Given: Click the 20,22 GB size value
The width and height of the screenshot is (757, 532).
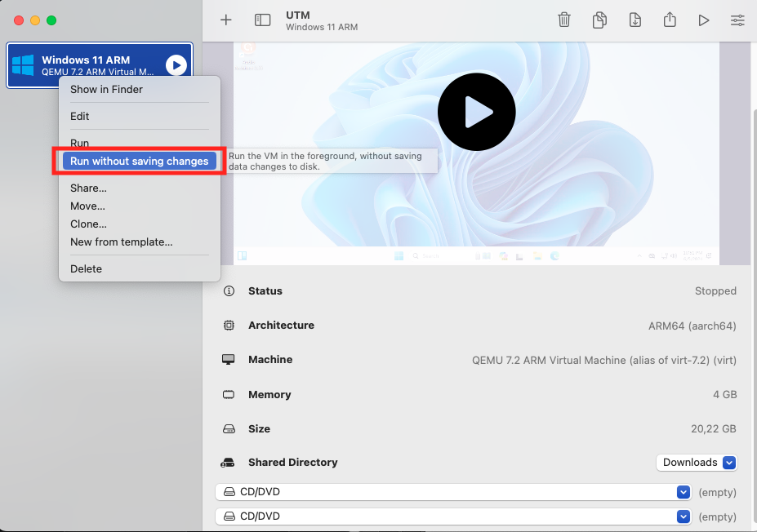Looking at the screenshot, I should click(x=714, y=429).
